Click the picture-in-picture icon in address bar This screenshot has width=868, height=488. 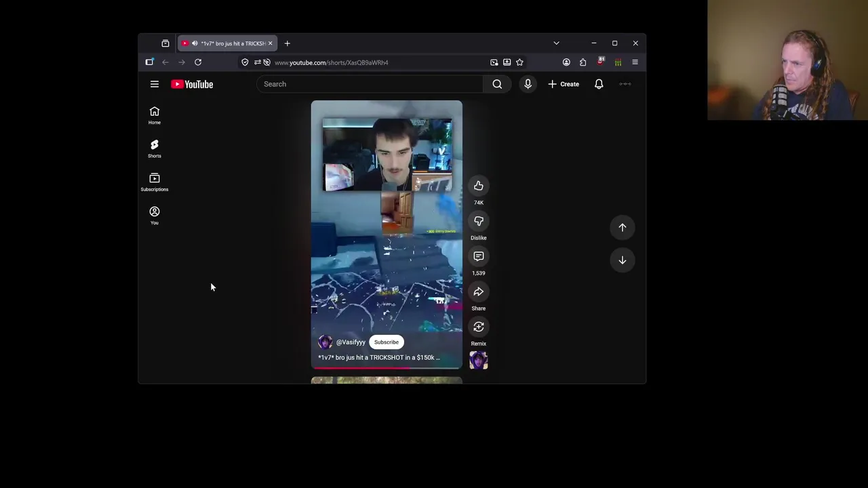494,62
